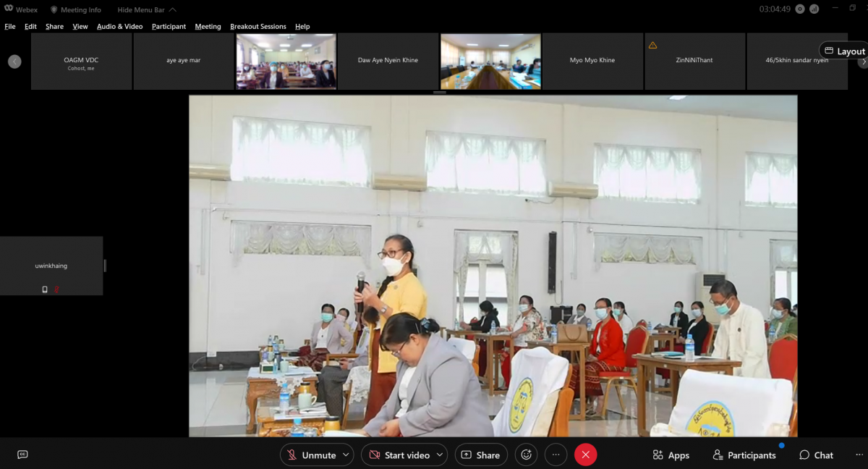The image size is (868, 469).
Task: Open the Breakout Sessions menu
Action: (x=258, y=27)
